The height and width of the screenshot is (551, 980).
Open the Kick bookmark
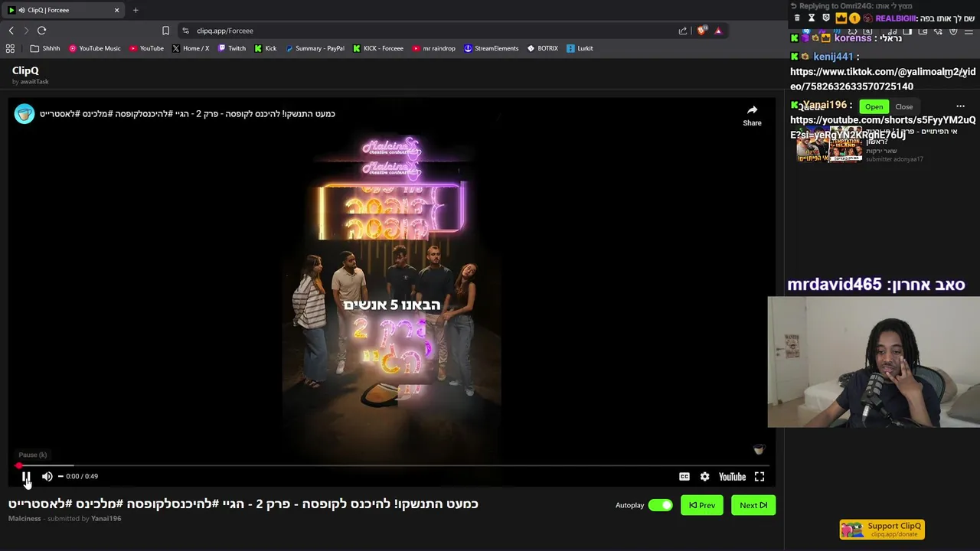[x=266, y=48]
